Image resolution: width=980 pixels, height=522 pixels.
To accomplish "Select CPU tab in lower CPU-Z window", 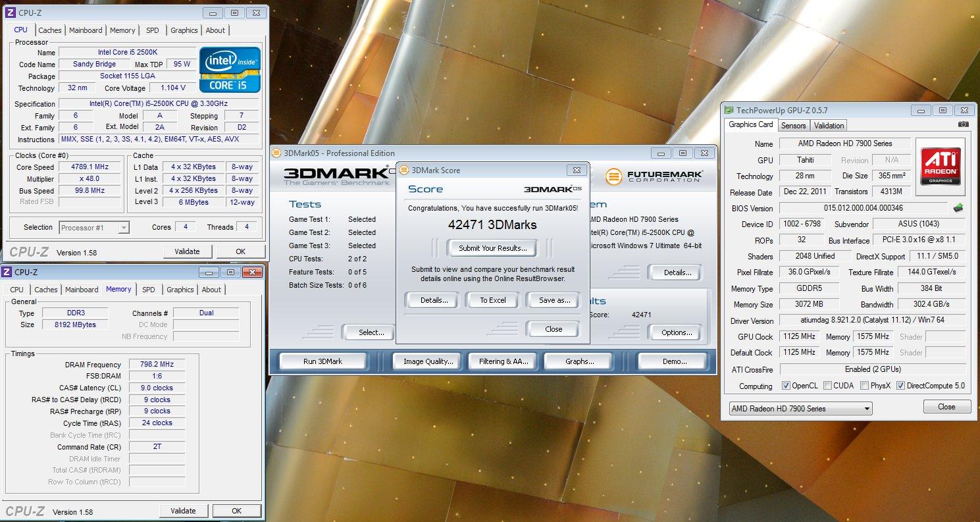I will 16,290.
